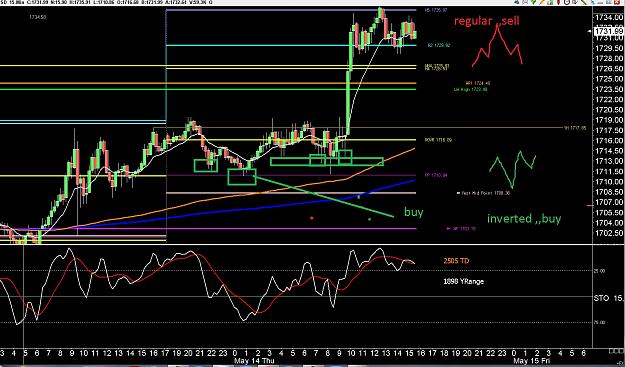625x367 pixels.
Task: Click the orange '2505 TD' label
Action: [456, 261]
